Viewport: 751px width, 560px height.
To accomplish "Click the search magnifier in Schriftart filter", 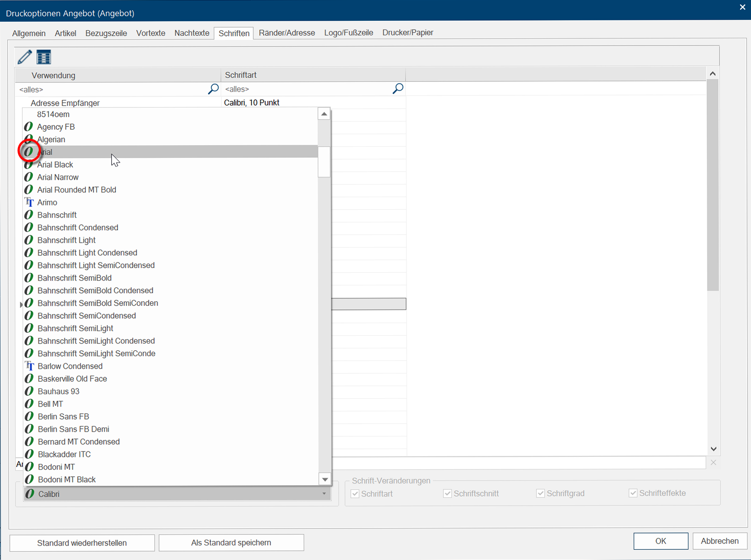I will (x=398, y=89).
